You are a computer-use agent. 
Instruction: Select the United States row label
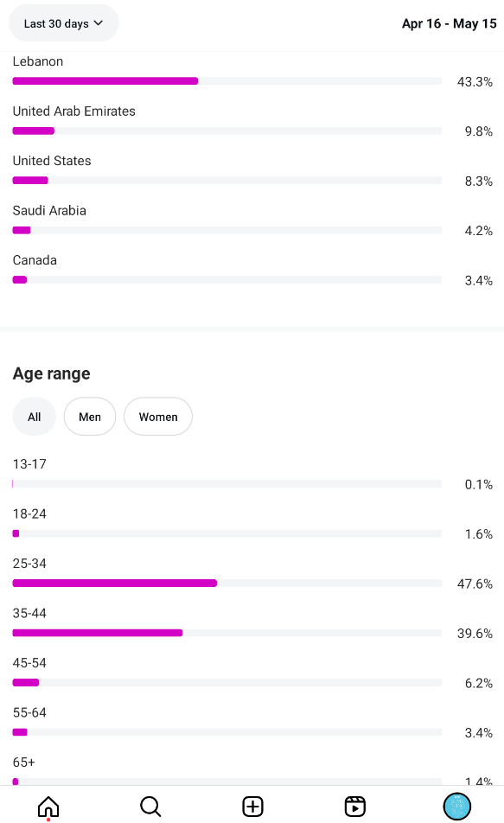tap(52, 161)
